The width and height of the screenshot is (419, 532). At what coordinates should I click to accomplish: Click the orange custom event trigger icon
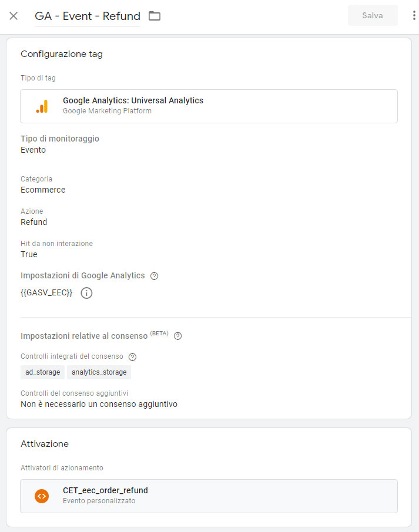42,496
